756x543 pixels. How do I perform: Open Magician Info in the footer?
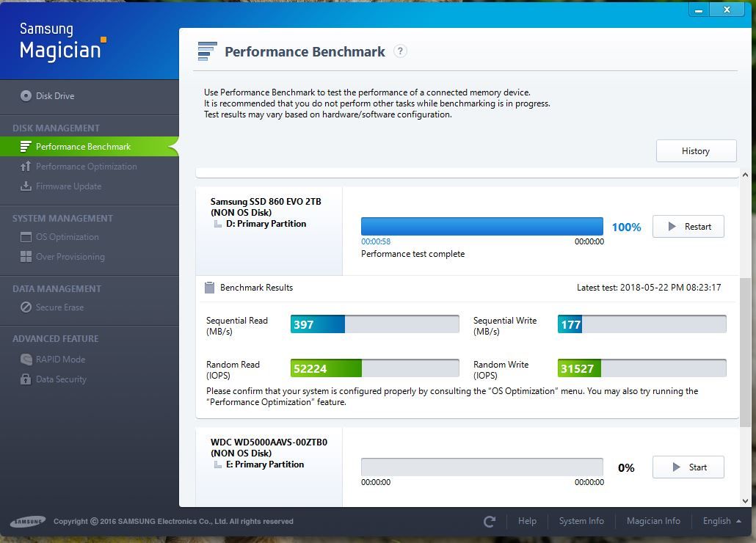coord(653,521)
